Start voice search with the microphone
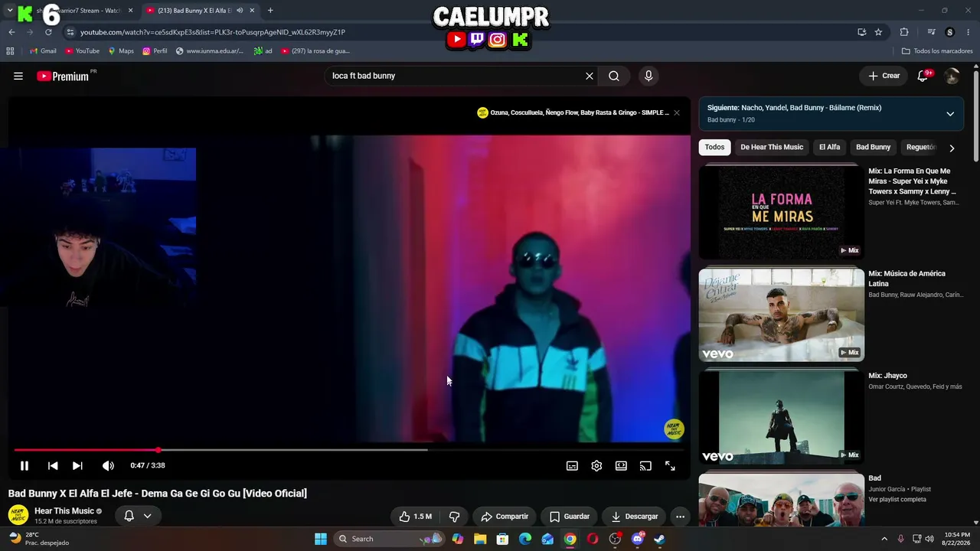This screenshot has width=980, height=551. coord(648,76)
